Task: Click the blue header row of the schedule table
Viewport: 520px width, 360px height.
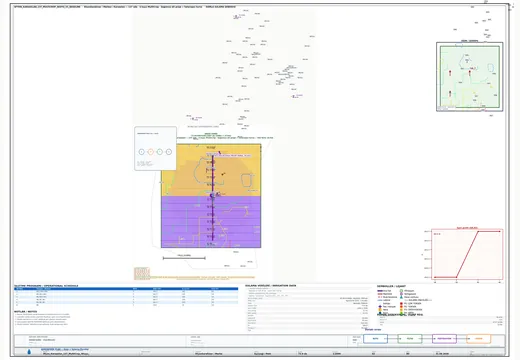Action: tap(126, 289)
